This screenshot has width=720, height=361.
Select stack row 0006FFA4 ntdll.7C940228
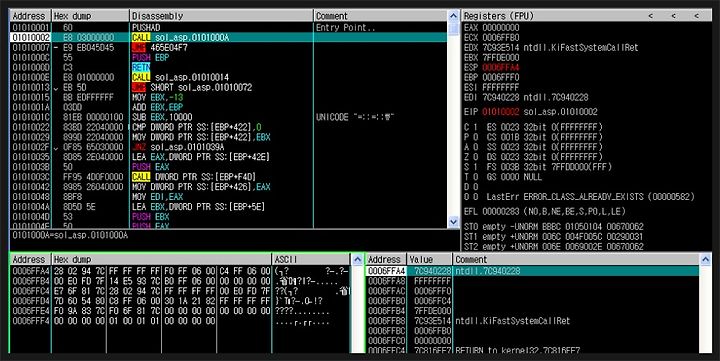[533, 271]
